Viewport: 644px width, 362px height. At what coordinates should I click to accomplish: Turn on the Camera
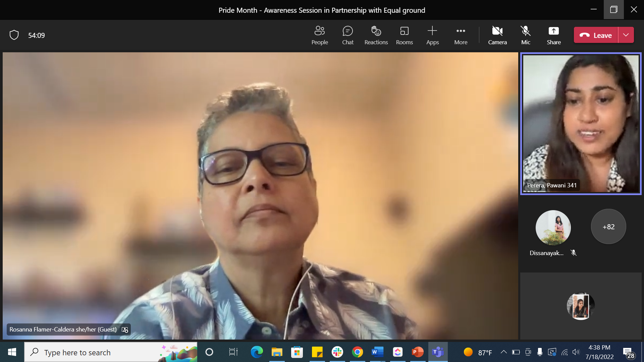coord(497,35)
